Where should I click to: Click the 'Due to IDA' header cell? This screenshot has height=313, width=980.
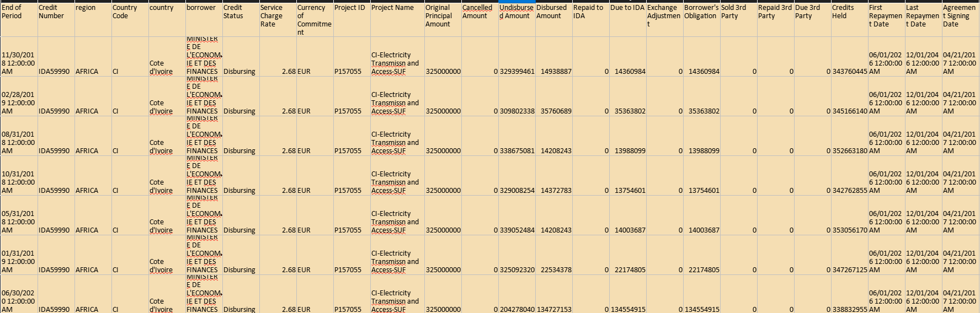click(x=627, y=20)
